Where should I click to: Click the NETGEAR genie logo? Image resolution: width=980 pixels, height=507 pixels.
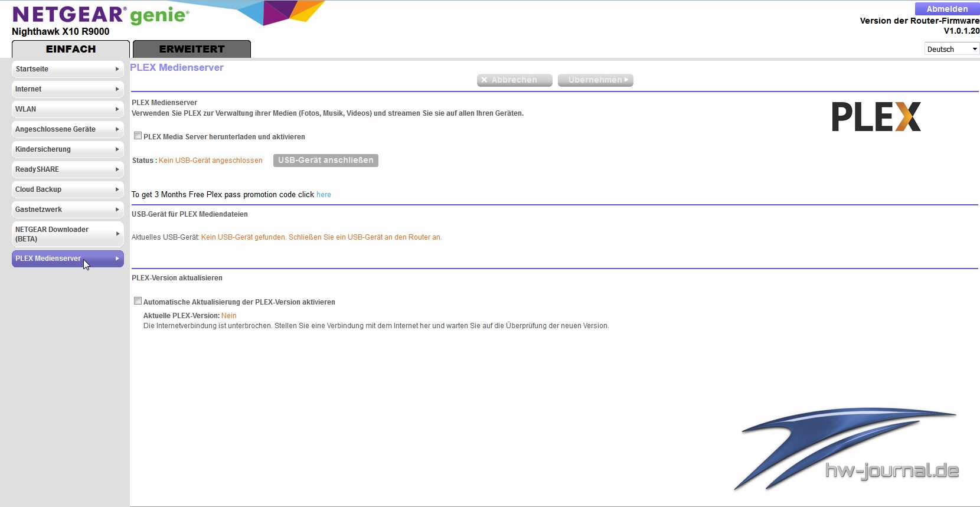pos(100,15)
